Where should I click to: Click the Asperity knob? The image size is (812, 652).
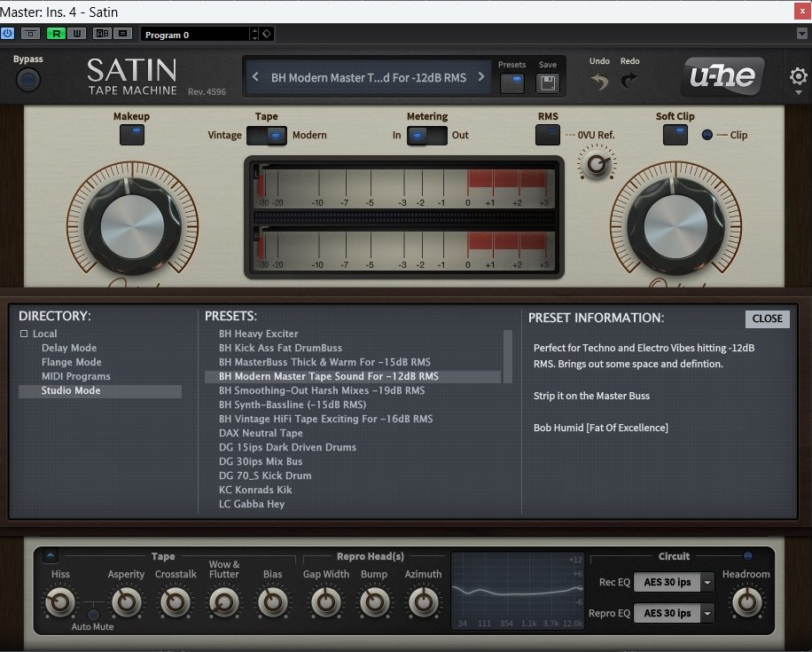[127, 601]
